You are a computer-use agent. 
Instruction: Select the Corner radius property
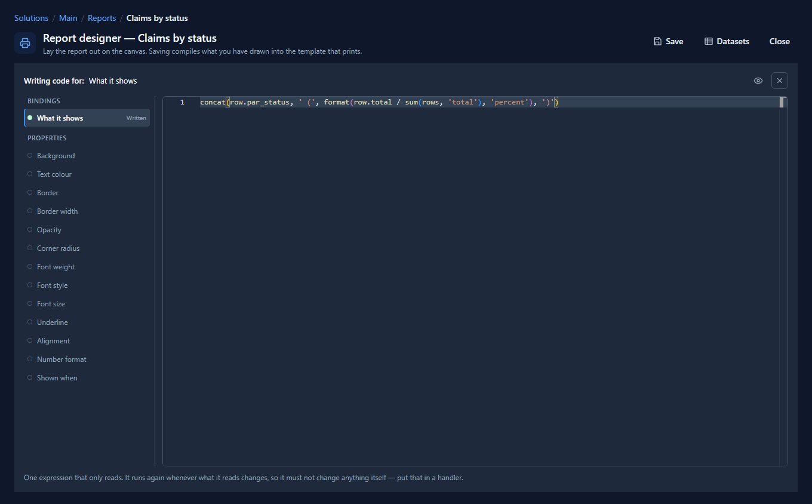(x=87, y=248)
